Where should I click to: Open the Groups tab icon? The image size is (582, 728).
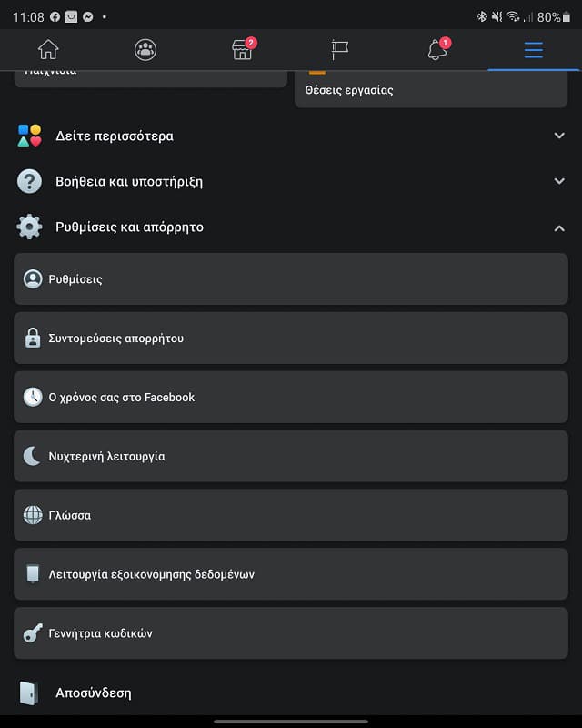coord(145,50)
